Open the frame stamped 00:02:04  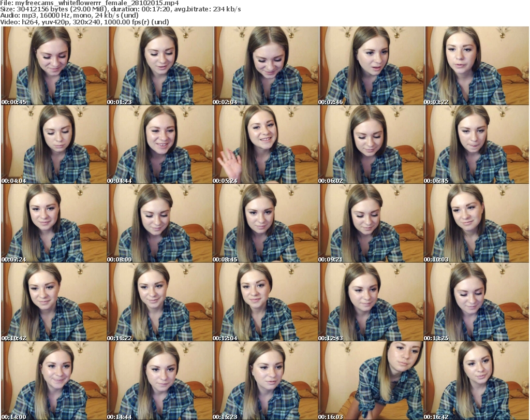pos(265,66)
